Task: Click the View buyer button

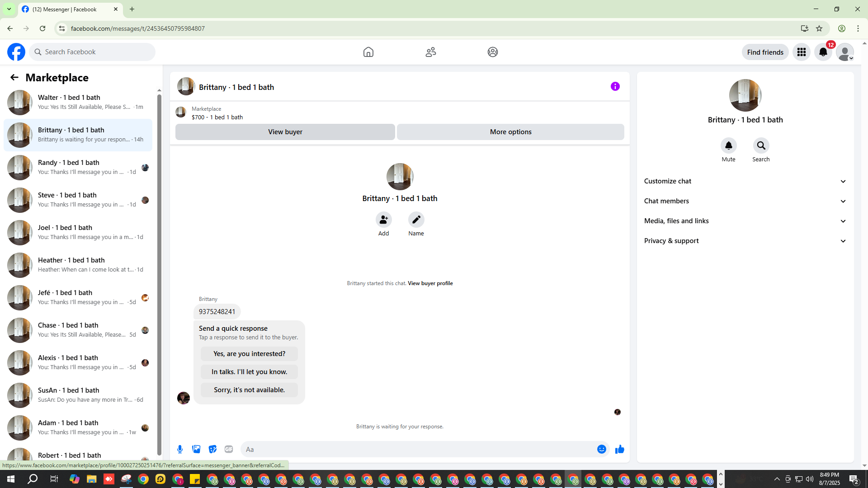Action: (x=285, y=132)
